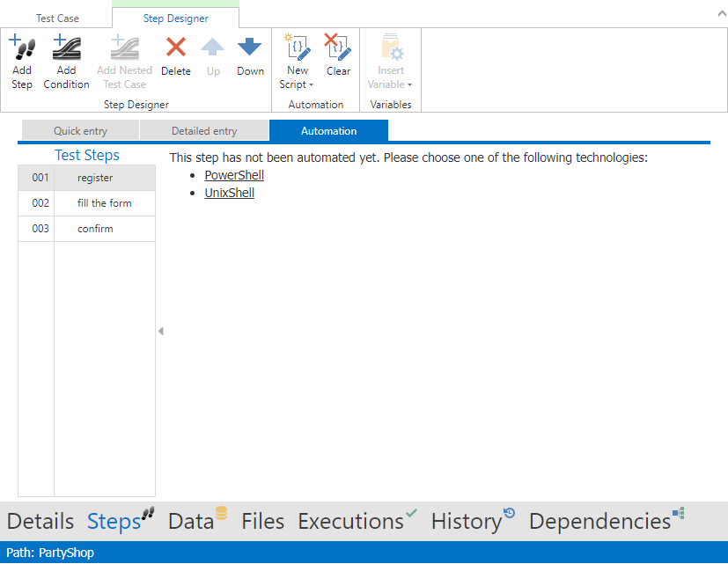The height and width of the screenshot is (564, 728).
Task: Collapse the Test Steps panel arrow
Action: pyautogui.click(x=161, y=331)
